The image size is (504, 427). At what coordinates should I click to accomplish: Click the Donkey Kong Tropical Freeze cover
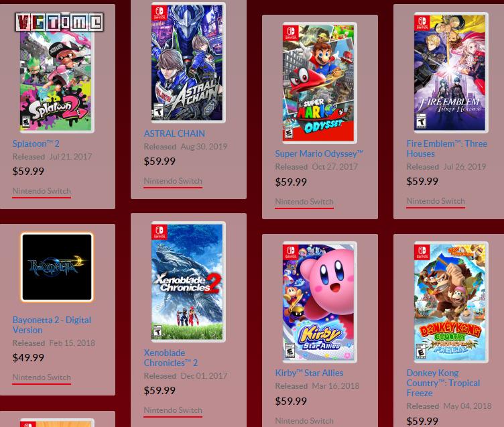(x=451, y=302)
